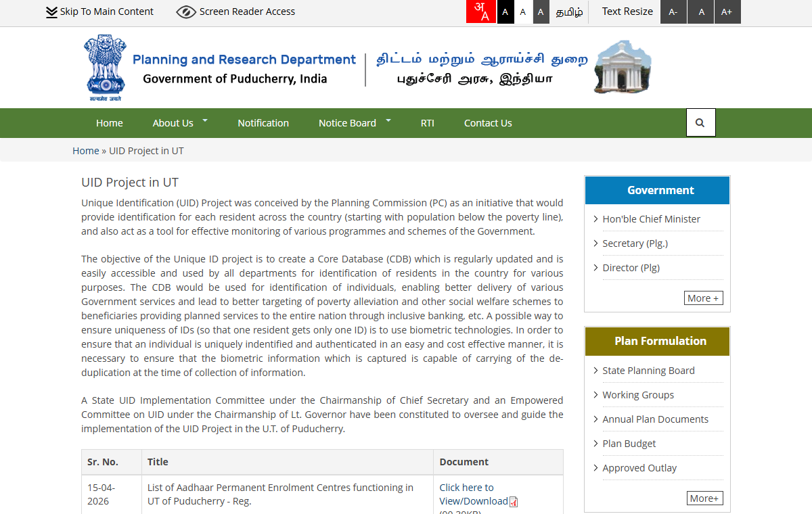Click List of Aadhaar Permanent Enrolment Centres title
Image resolution: width=812 pixels, height=514 pixels.
point(280,494)
